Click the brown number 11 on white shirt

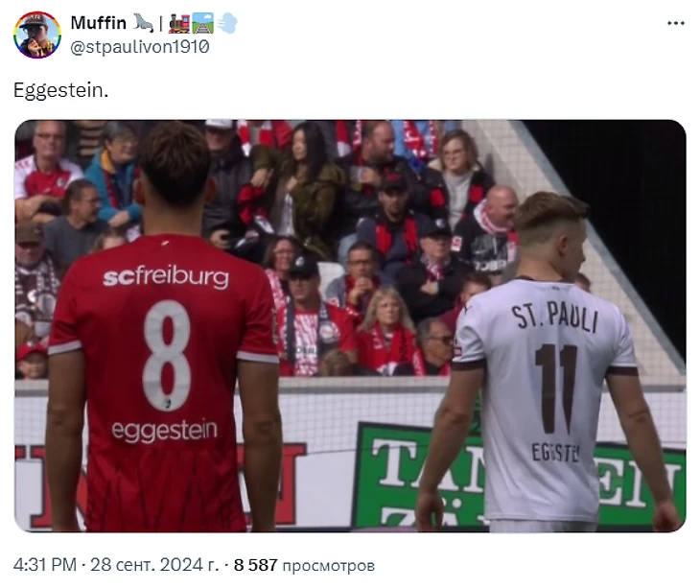[x=556, y=388]
